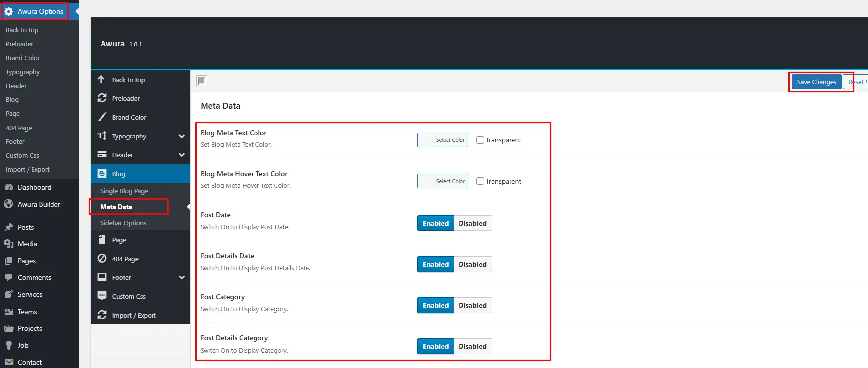The height and width of the screenshot is (368, 868).
Task: Click the Contact envelope icon
Action: [8, 362]
